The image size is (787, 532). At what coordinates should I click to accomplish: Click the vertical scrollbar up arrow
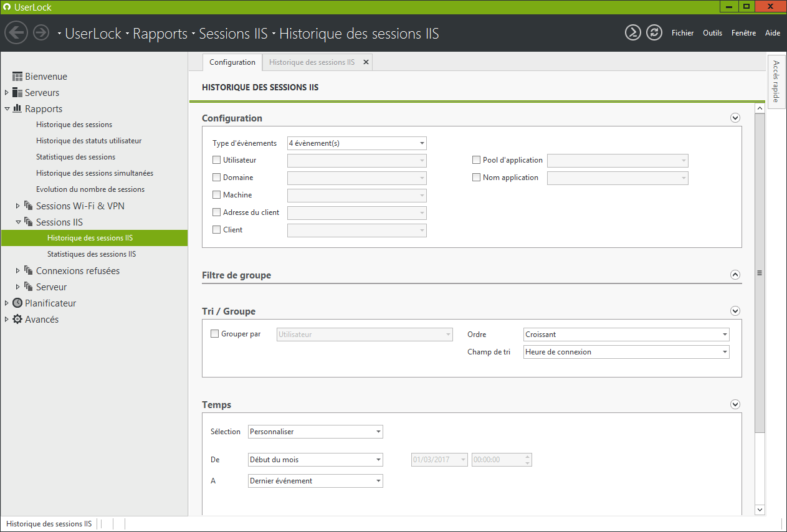point(760,108)
